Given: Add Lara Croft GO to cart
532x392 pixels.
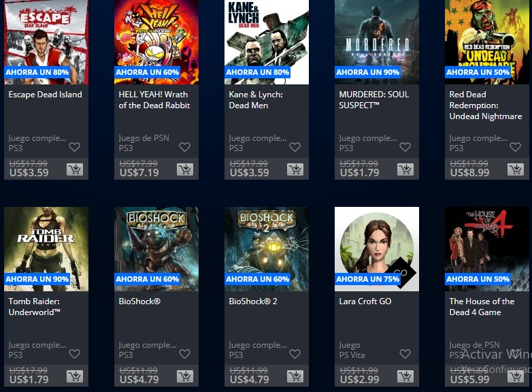Looking at the screenshot, I should tap(405, 376).
